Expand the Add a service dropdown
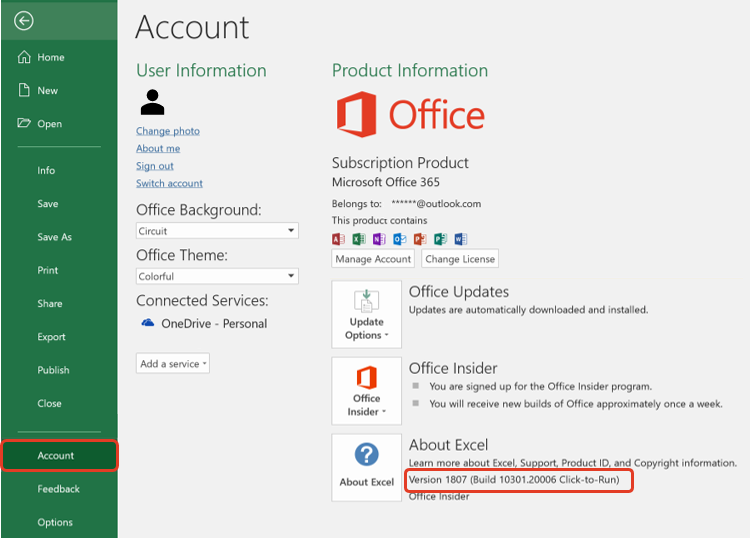Image resolution: width=750 pixels, height=538 pixels. (173, 363)
